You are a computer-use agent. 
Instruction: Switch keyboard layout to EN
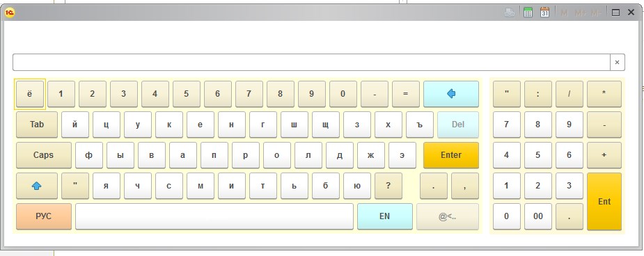385,216
